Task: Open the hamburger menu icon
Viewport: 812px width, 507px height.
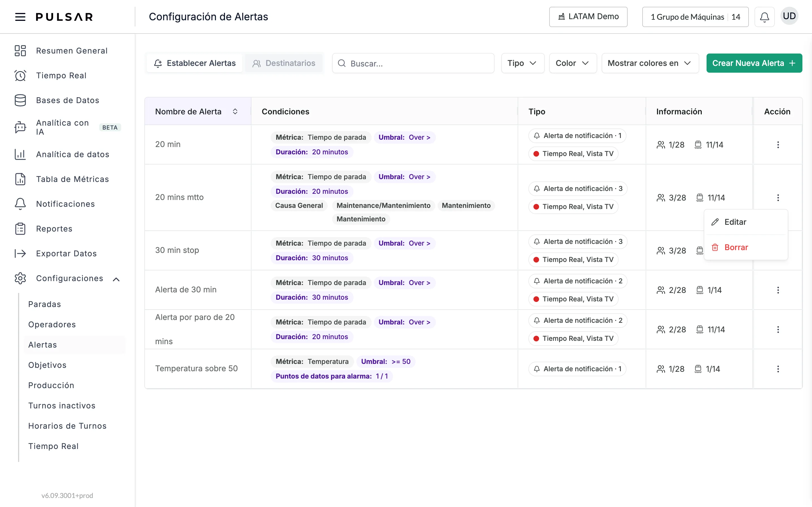Action: point(20,17)
